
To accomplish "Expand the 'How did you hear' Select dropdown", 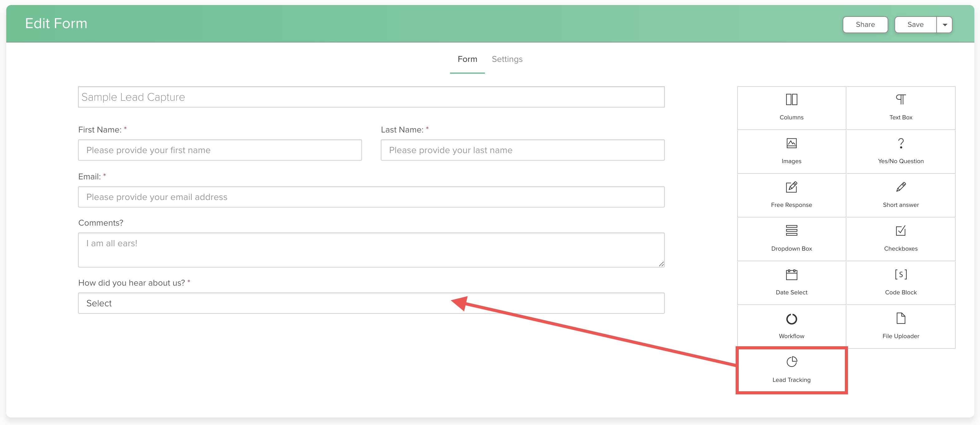I will pyautogui.click(x=371, y=303).
